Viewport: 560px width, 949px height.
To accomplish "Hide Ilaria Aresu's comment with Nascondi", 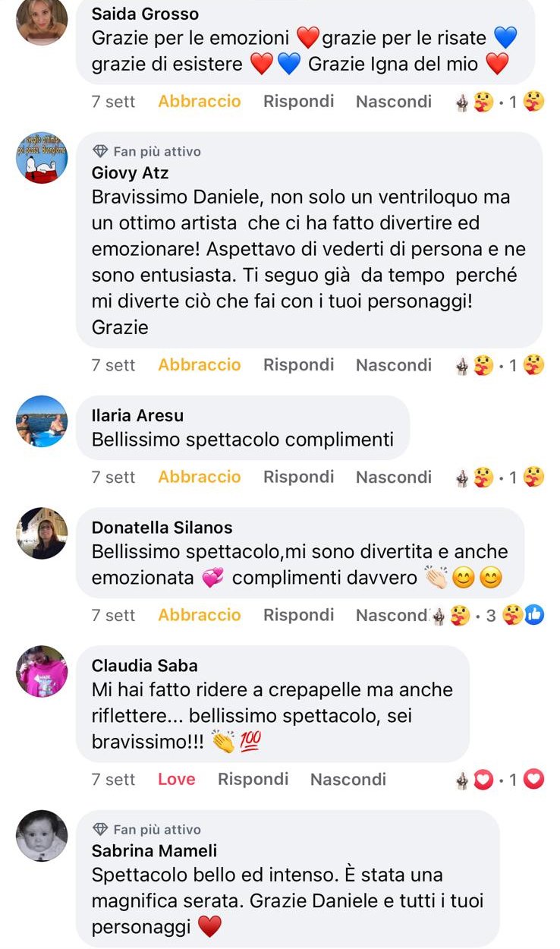I will [394, 478].
